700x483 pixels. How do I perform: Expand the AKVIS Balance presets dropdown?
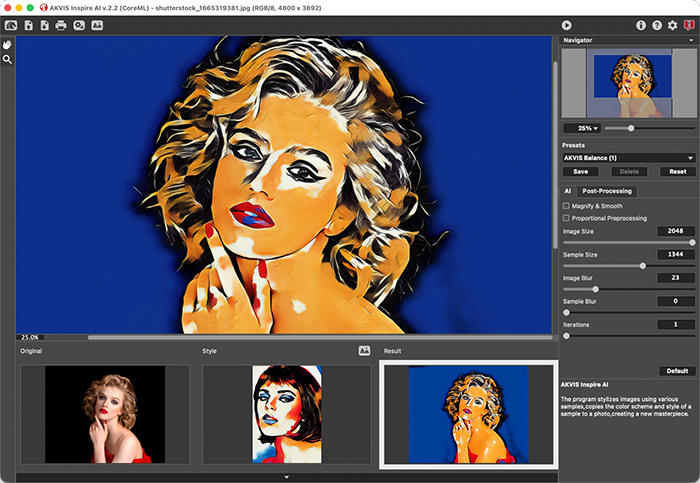628,157
